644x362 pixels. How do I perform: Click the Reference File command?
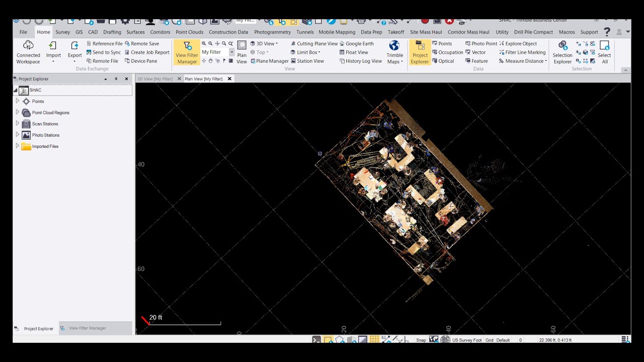point(104,44)
